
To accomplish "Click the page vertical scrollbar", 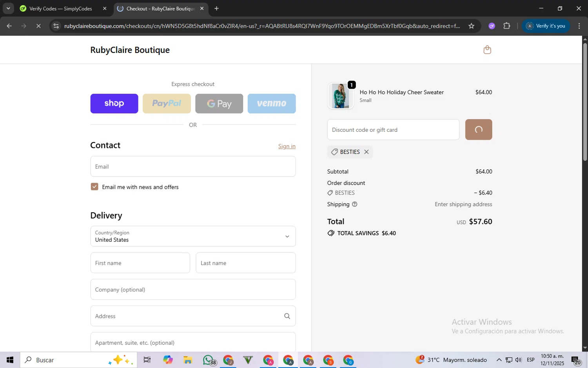I will 585,102.
